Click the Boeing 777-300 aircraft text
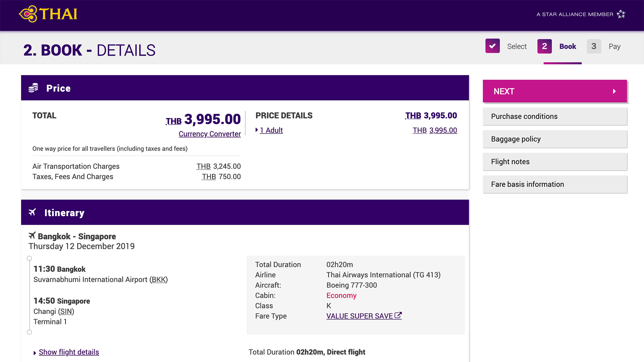The image size is (644, 362). pos(352,285)
